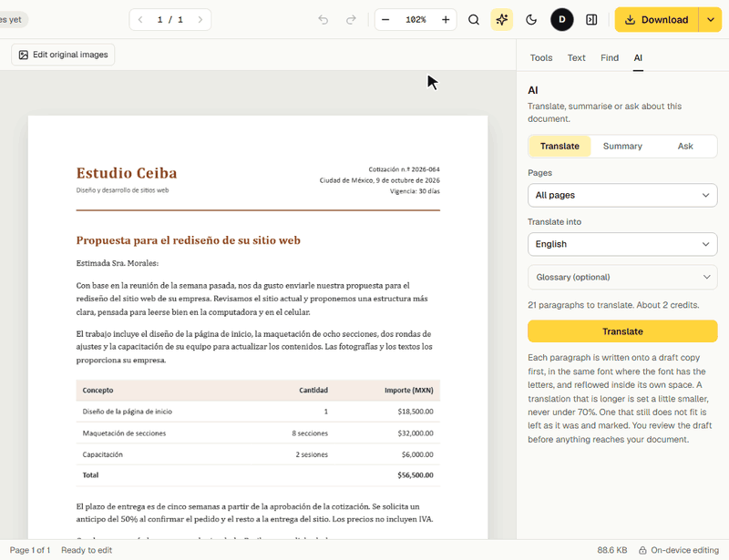Open the Tools tab

click(540, 57)
